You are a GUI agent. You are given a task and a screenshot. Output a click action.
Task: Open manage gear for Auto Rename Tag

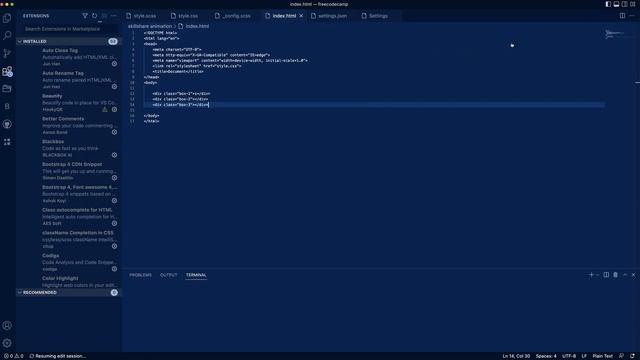click(x=115, y=87)
